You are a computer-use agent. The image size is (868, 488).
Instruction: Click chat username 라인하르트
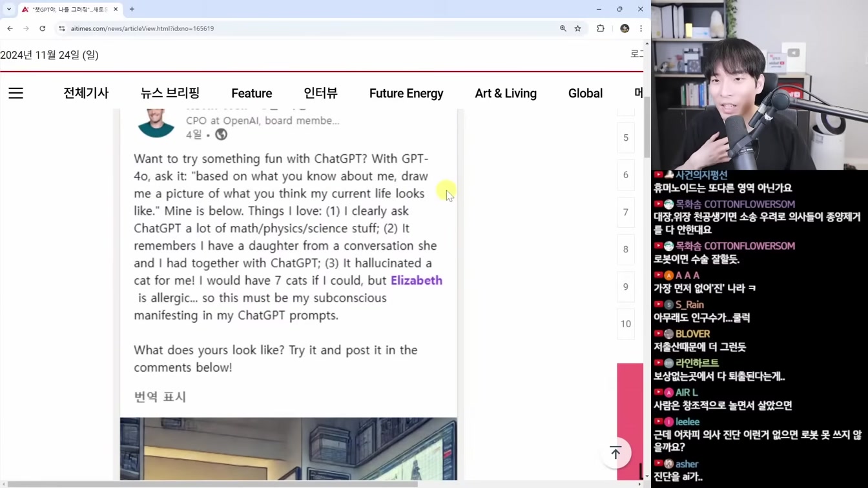point(697,363)
